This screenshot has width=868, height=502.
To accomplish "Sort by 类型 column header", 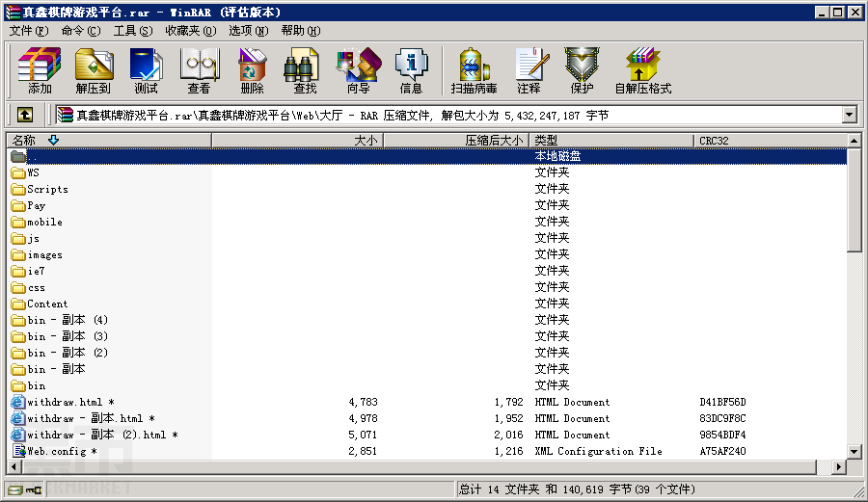I will (x=611, y=141).
